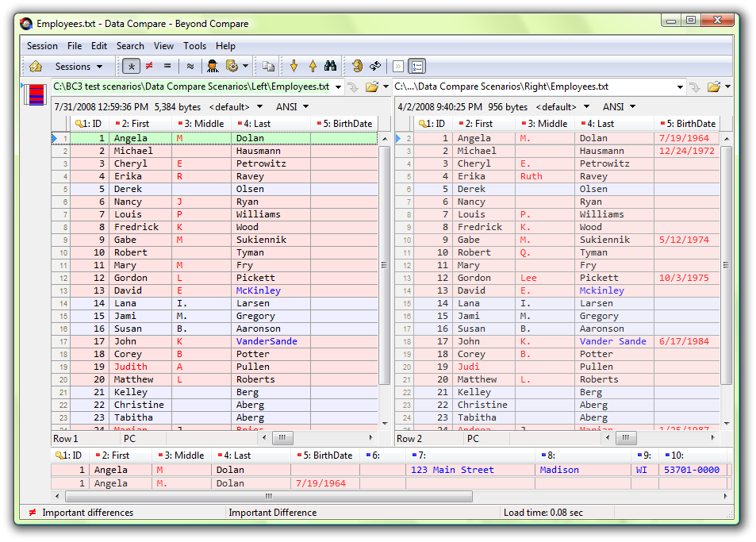The image size is (756, 542).
Task: Open left pane ANSI encoding dropdown
Action: 292,106
